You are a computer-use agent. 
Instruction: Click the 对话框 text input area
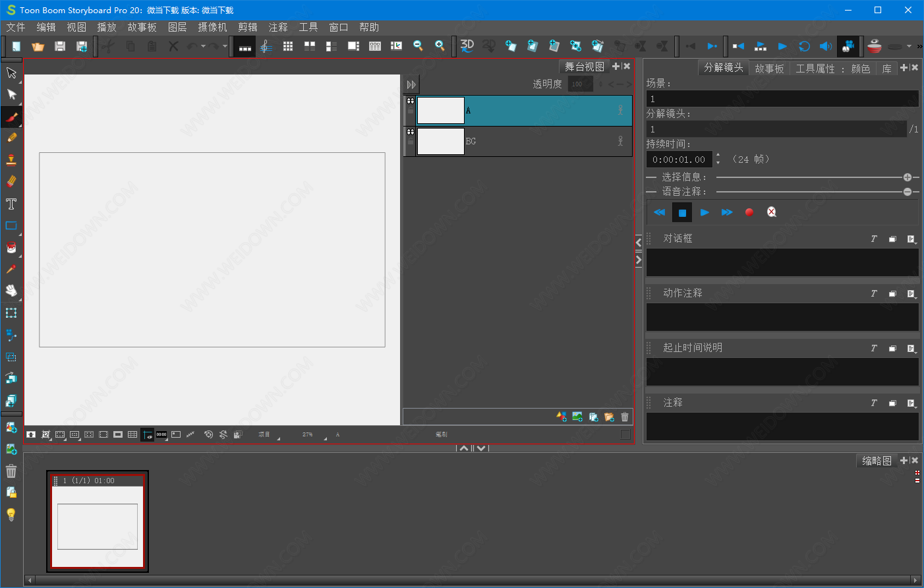(782, 262)
